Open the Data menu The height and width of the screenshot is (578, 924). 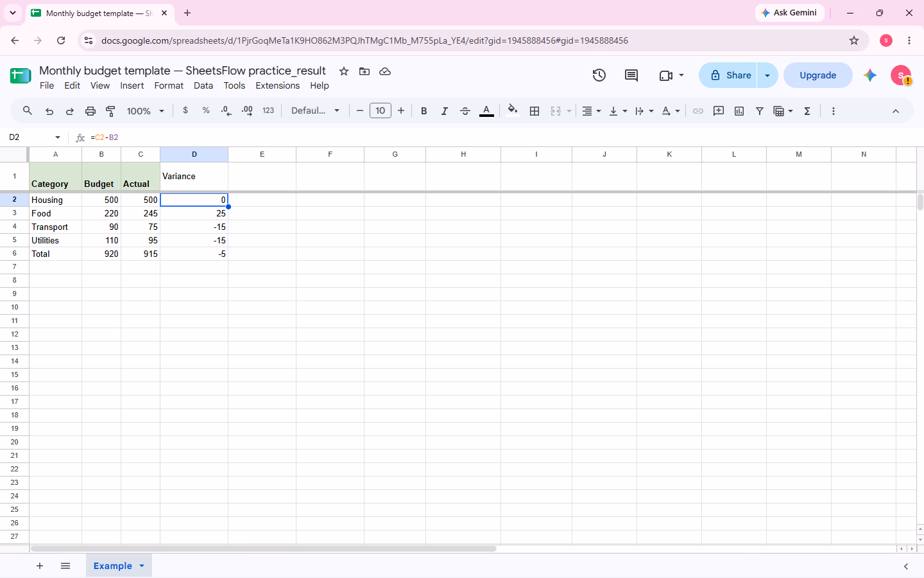(x=203, y=85)
